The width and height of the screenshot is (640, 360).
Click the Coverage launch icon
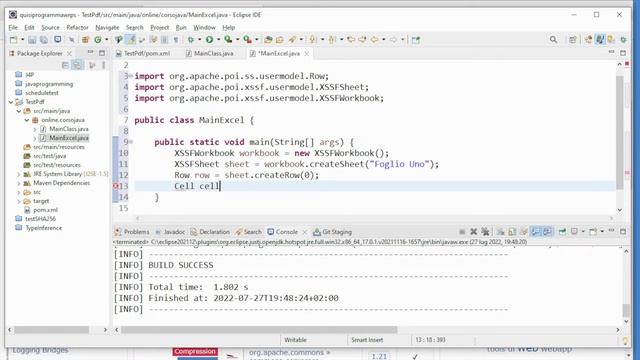(228, 40)
